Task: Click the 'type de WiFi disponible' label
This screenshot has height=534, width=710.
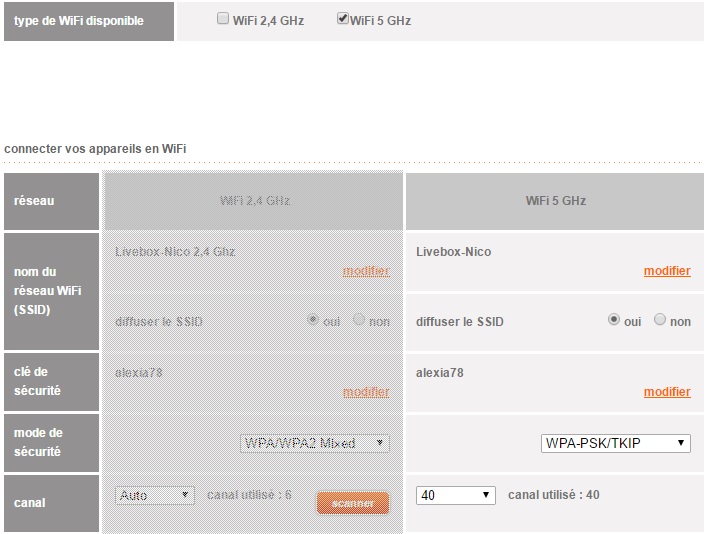Action: click(x=79, y=21)
